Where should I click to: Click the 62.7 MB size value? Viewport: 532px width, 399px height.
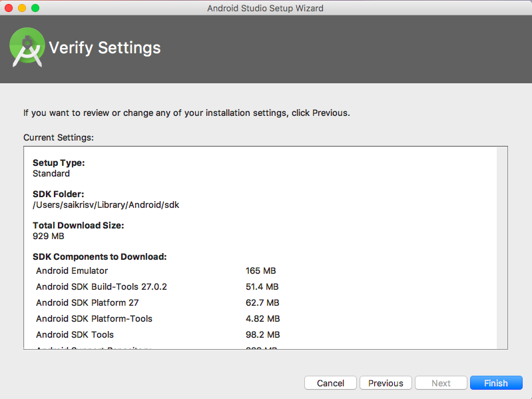(x=262, y=302)
